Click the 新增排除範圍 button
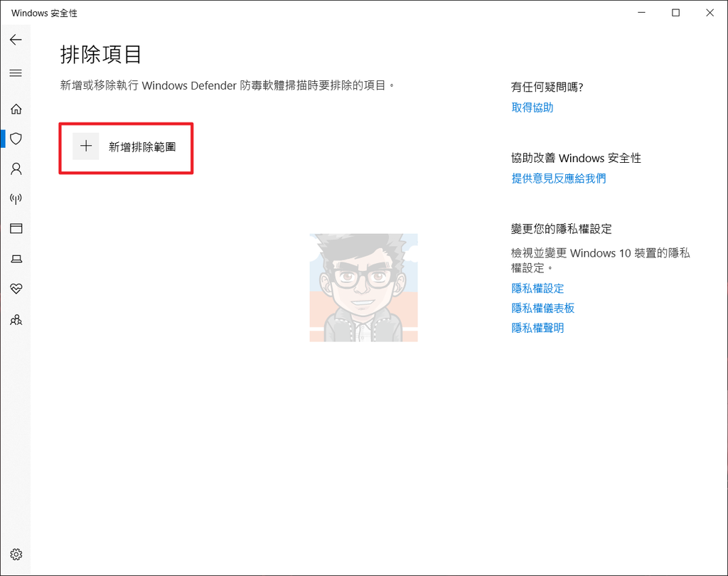The width and height of the screenshot is (728, 576). [x=126, y=147]
